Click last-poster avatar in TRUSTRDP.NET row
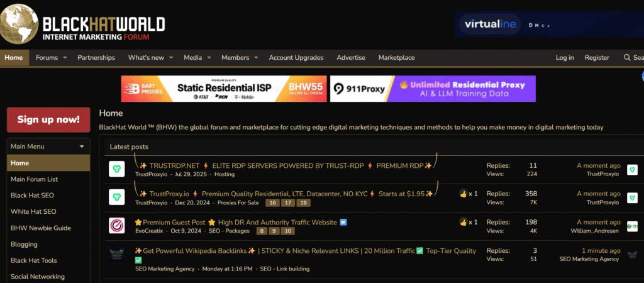644x283 pixels. [x=632, y=169]
